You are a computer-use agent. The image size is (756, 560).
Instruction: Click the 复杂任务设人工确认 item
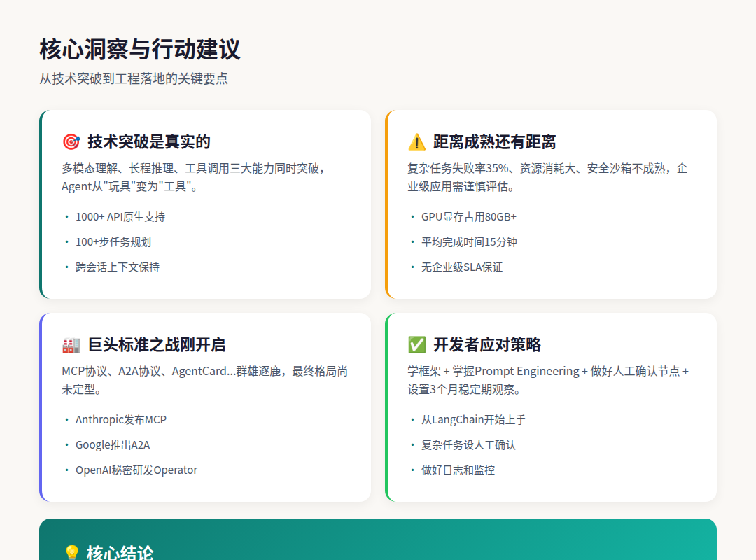click(466, 445)
